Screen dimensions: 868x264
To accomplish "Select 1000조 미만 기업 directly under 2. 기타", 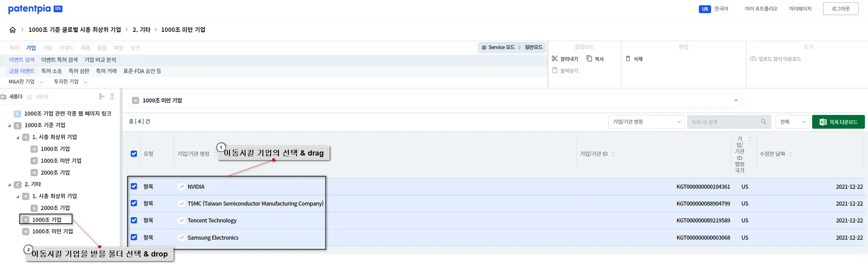I will [53, 231].
